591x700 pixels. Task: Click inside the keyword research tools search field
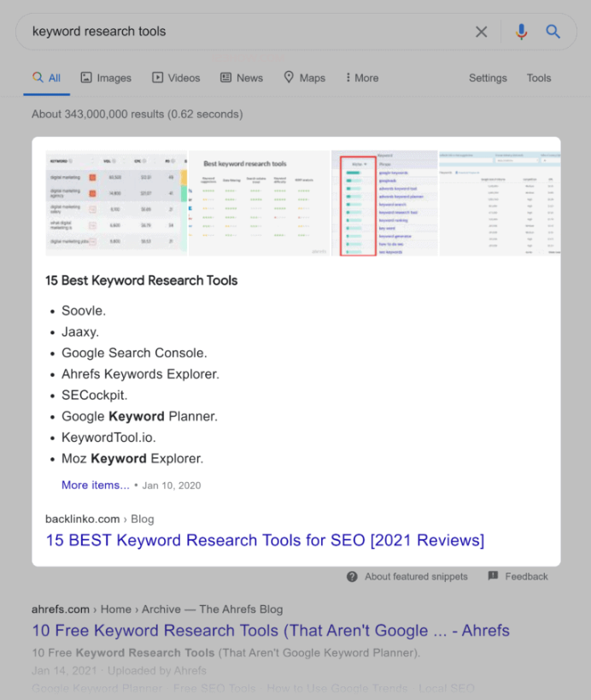click(x=239, y=32)
